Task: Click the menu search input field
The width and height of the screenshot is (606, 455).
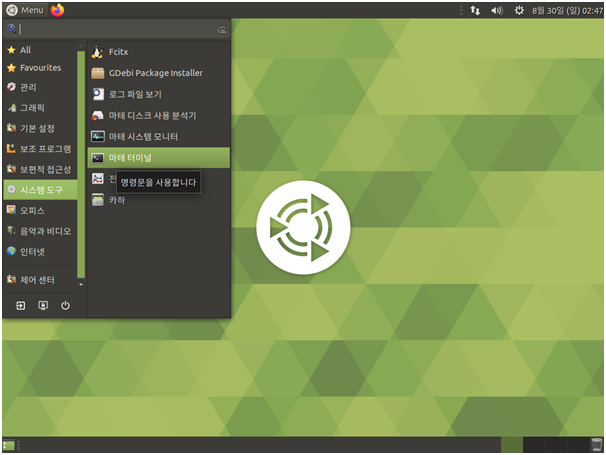Action: tap(116, 29)
